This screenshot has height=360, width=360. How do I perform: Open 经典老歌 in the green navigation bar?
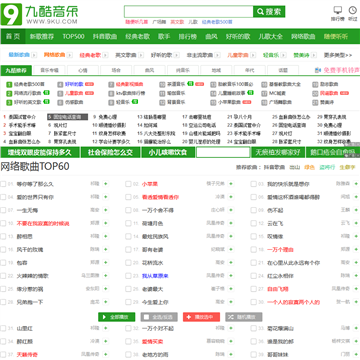[138, 36]
